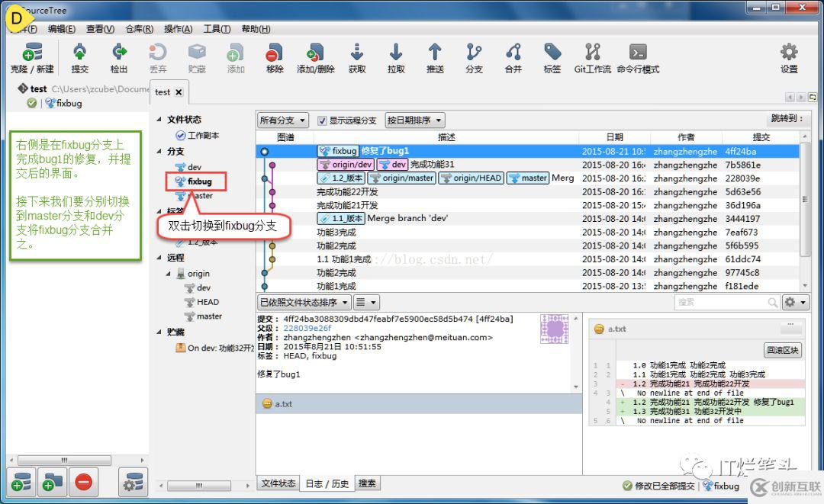Open the list view mode dropdown
This screenshot has height=504, width=824.
(366, 303)
